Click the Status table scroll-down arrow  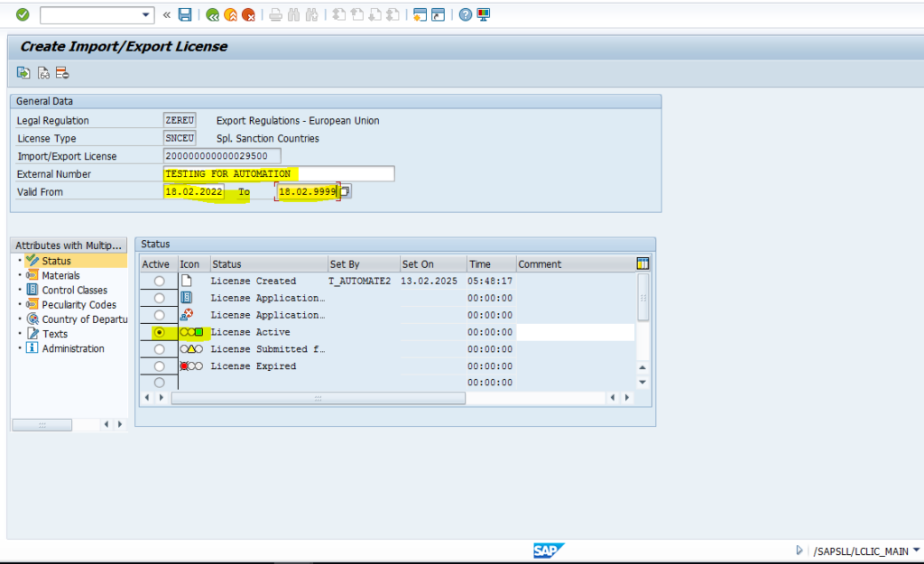(642, 382)
